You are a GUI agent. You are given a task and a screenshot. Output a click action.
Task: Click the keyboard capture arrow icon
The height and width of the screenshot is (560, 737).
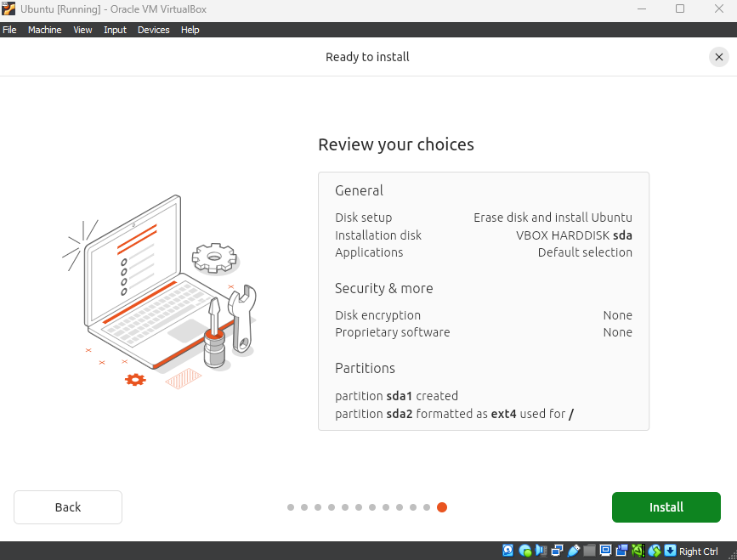coord(670,551)
